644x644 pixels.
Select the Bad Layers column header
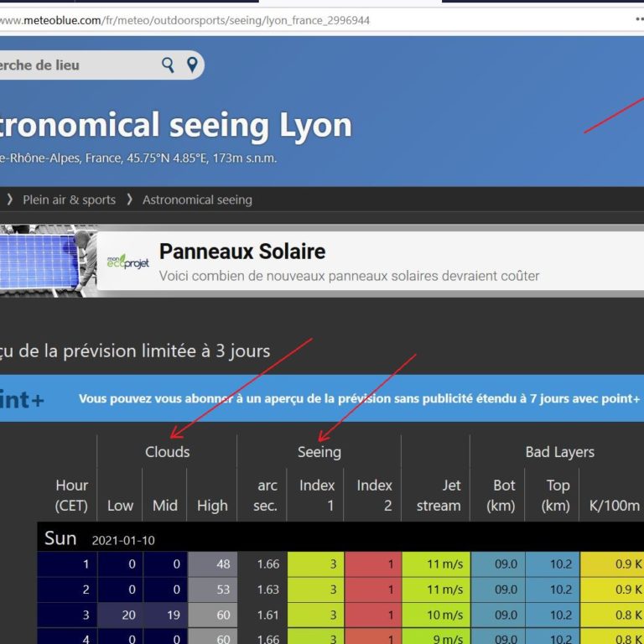click(559, 452)
